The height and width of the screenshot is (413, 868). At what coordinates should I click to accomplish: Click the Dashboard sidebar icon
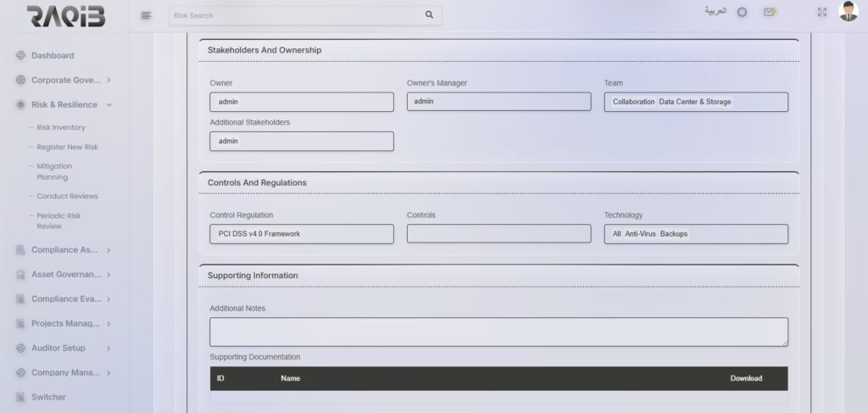20,56
